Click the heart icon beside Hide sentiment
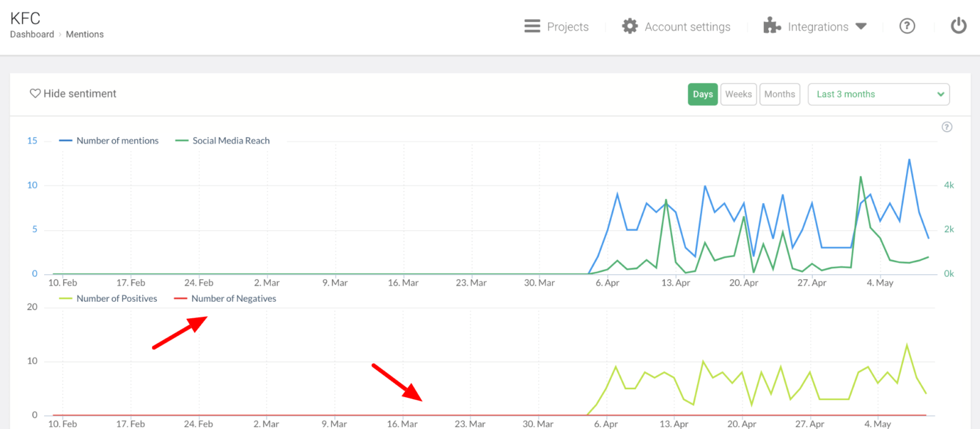Viewport: 980px width, 429px height. click(x=35, y=94)
